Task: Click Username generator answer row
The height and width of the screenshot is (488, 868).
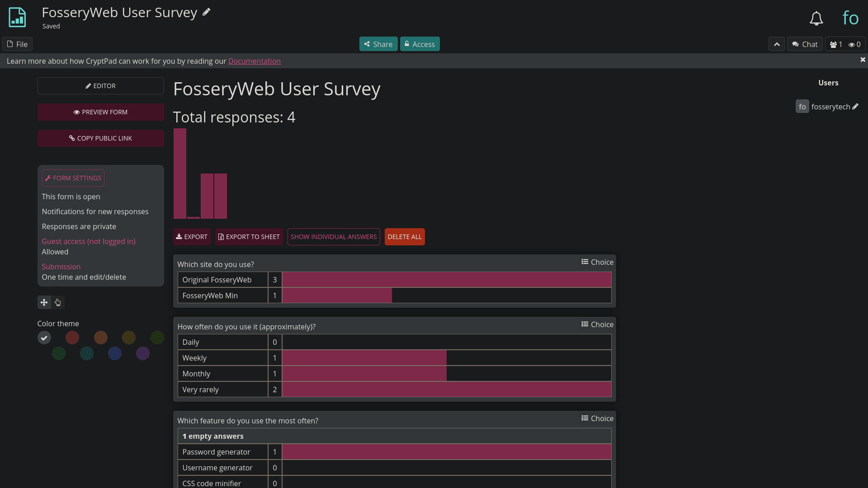Action: click(395, 468)
